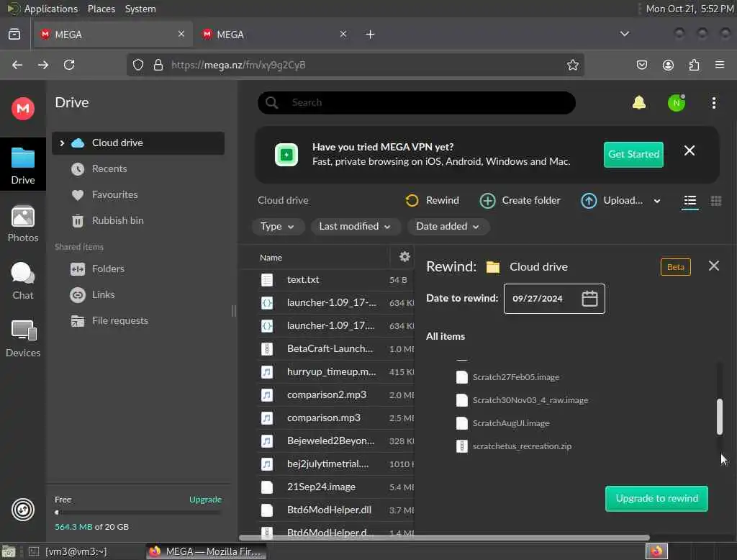737x560 pixels.
Task: Click the list all tabs chevron
Action: pos(624,34)
